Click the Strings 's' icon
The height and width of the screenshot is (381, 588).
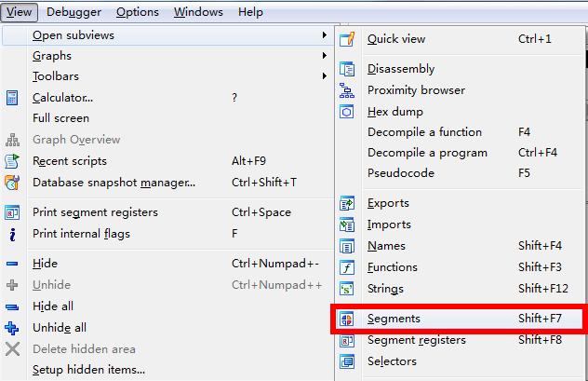(347, 289)
